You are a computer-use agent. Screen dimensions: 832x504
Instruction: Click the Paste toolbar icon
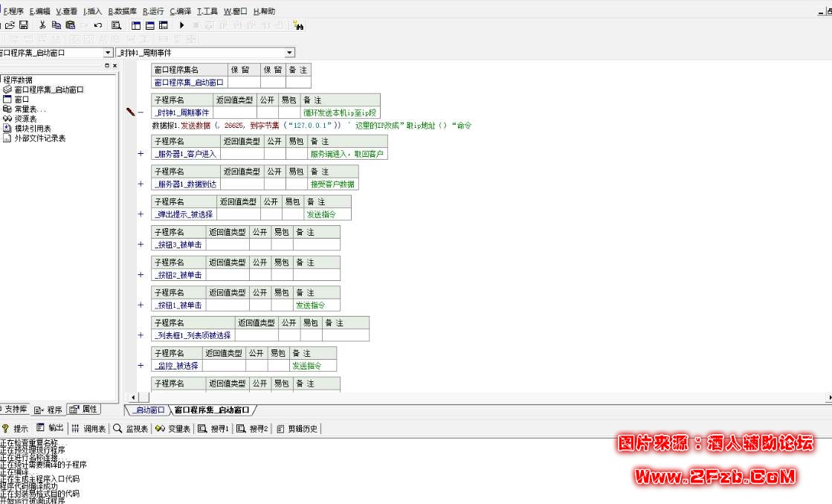point(70,25)
